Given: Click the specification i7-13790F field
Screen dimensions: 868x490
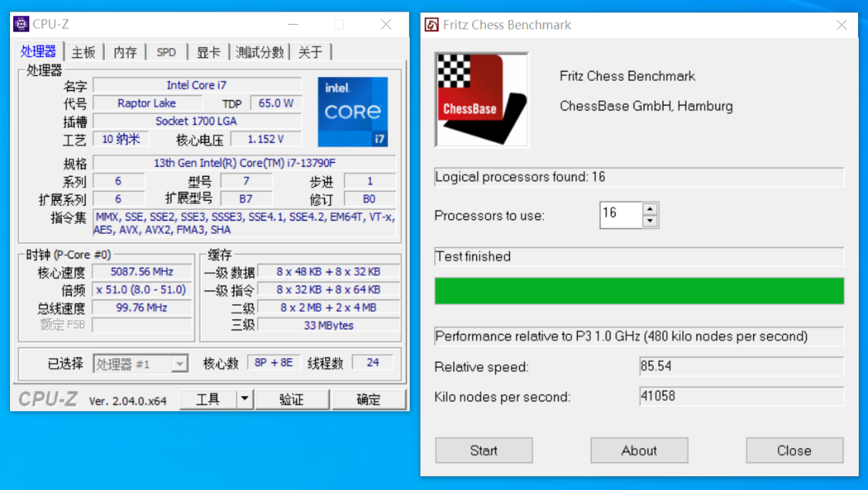Looking at the screenshot, I should (x=245, y=163).
